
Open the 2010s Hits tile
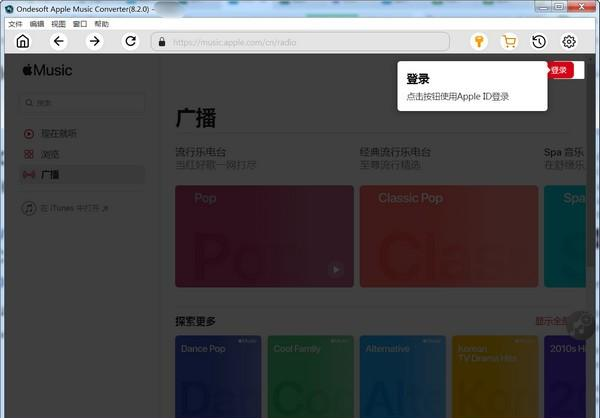[565, 377]
